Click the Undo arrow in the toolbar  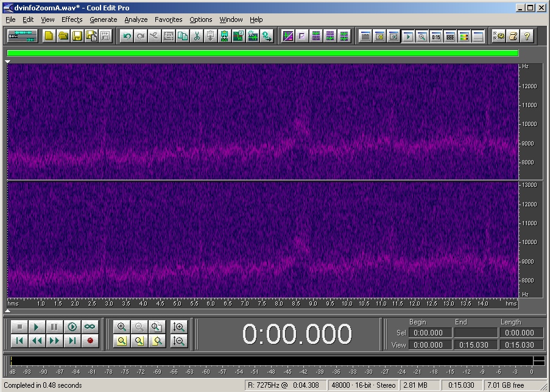127,36
